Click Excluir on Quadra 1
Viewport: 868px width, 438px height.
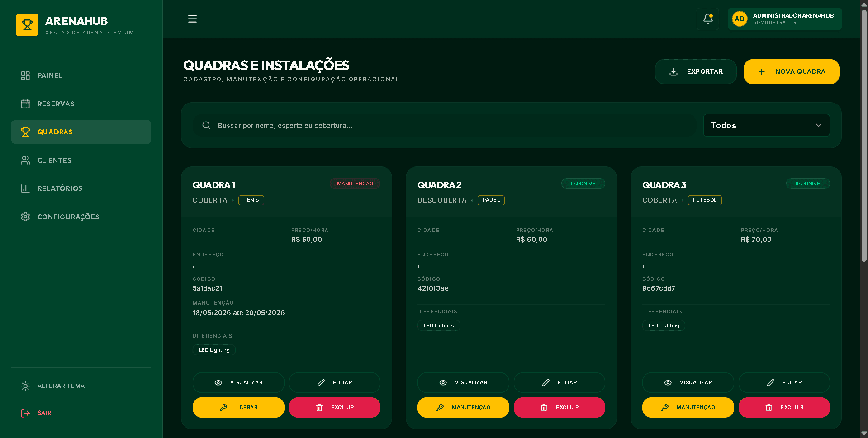click(x=335, y=407)
